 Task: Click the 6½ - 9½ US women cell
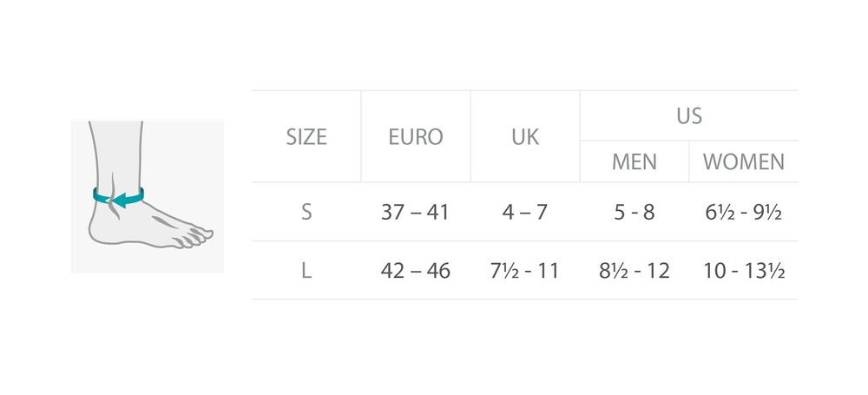pyautogui.click(x=744, y=212)
